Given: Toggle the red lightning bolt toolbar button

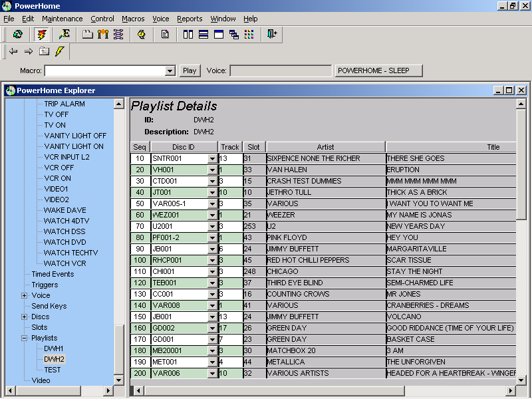Looking at the screenshot, I should (x=42, y=35).
